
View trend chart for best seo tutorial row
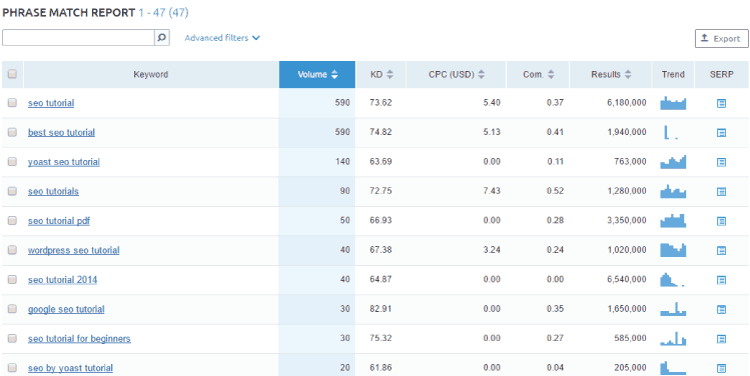[672, 133]
